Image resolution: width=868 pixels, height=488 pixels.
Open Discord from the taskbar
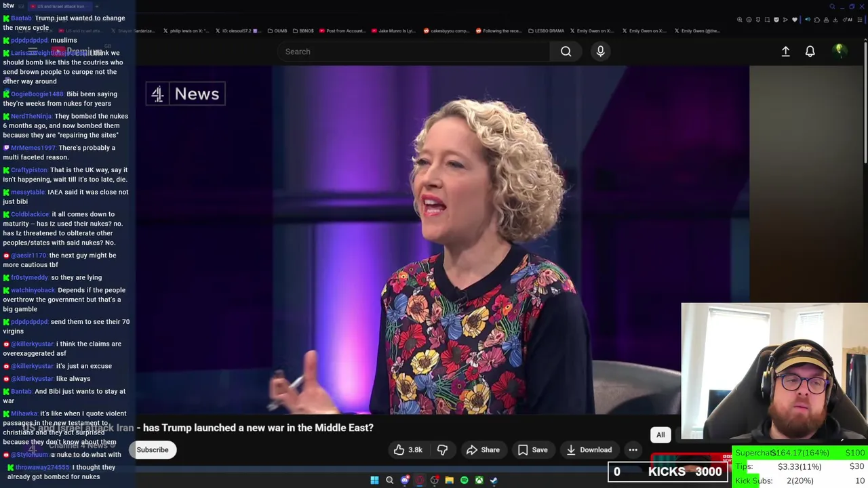click(405, 480)
